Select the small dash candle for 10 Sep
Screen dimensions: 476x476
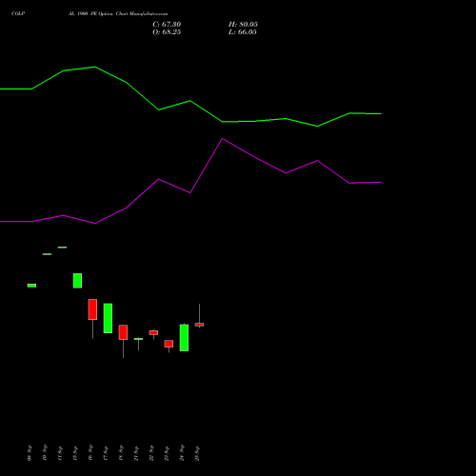[47, 254]
